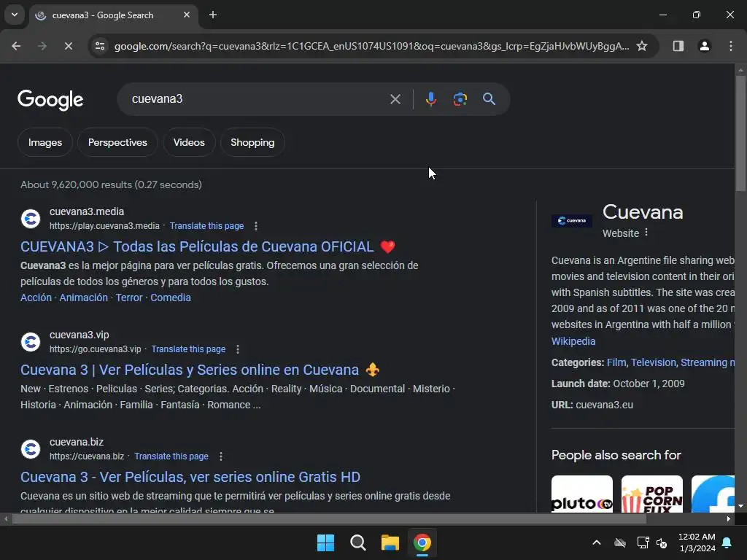Viewport: 747px width, 560px height.
Task: Open the Television category link
Action: pos(653,362)
